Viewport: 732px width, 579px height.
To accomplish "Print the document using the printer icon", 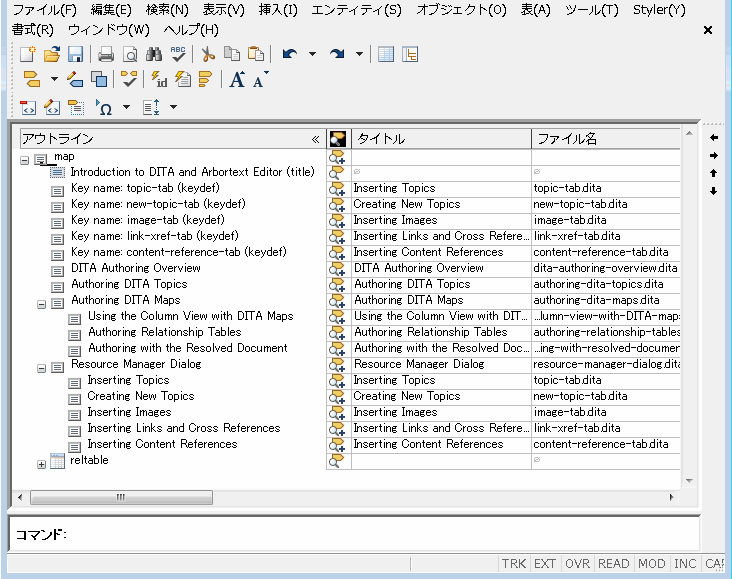I will [x=106, y=54].
